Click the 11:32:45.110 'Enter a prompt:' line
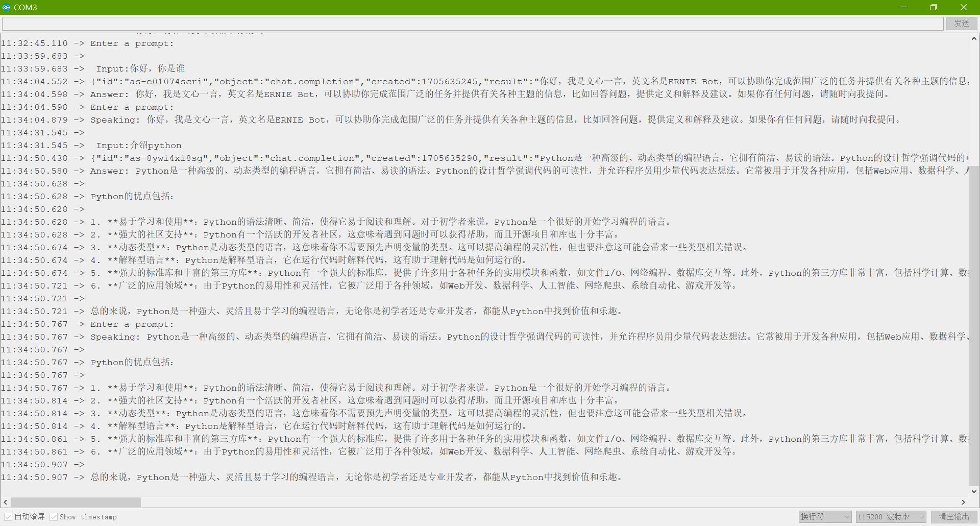Image resolution: width=980 pixels, height=526 pixels. tap(87, 43)
